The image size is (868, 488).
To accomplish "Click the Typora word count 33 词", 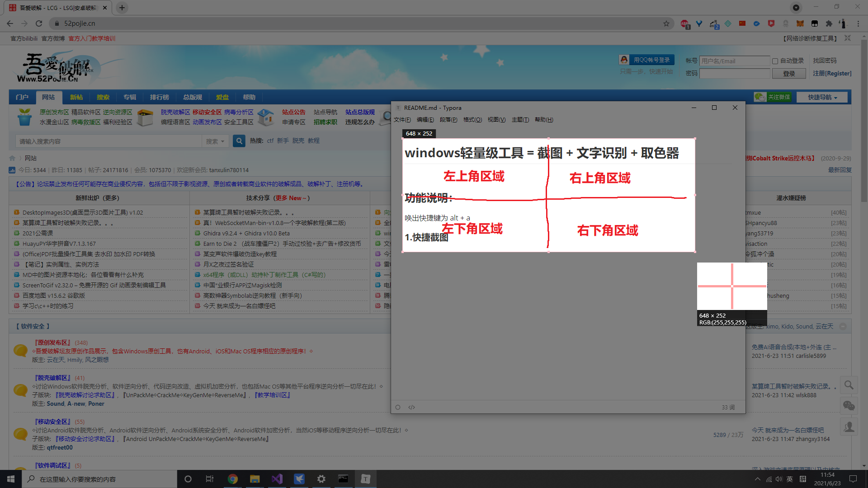I will [x=728, y=407].
